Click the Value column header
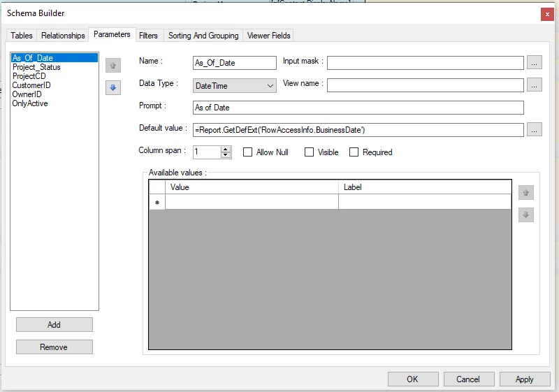The width and height of the screenshot is (559, 392). click(x=252, y=187)
